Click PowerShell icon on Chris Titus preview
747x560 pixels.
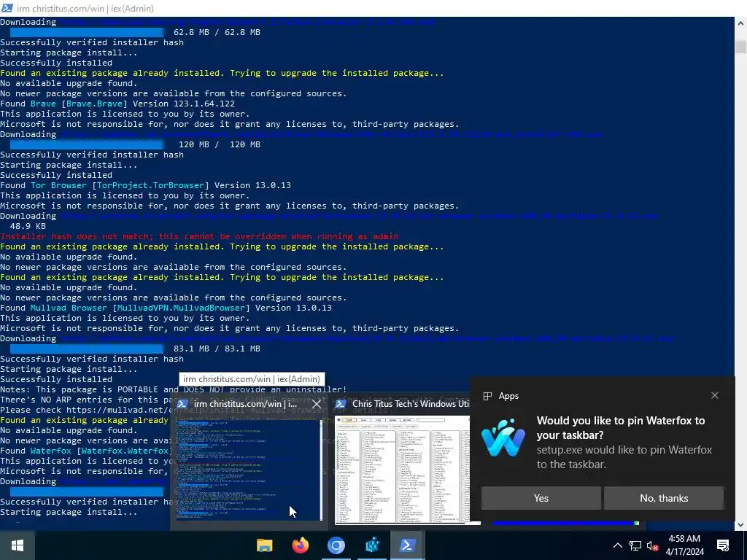coord(340,404)
